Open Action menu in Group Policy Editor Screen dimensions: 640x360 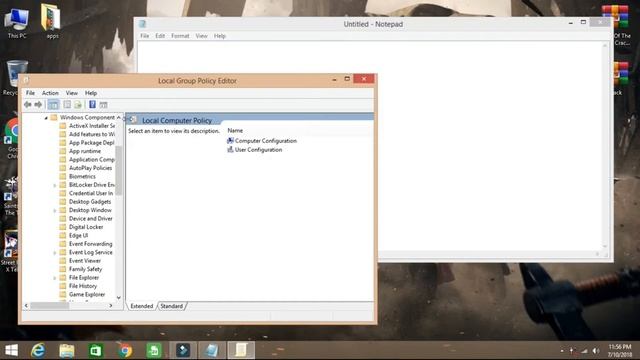coord(50,93)
